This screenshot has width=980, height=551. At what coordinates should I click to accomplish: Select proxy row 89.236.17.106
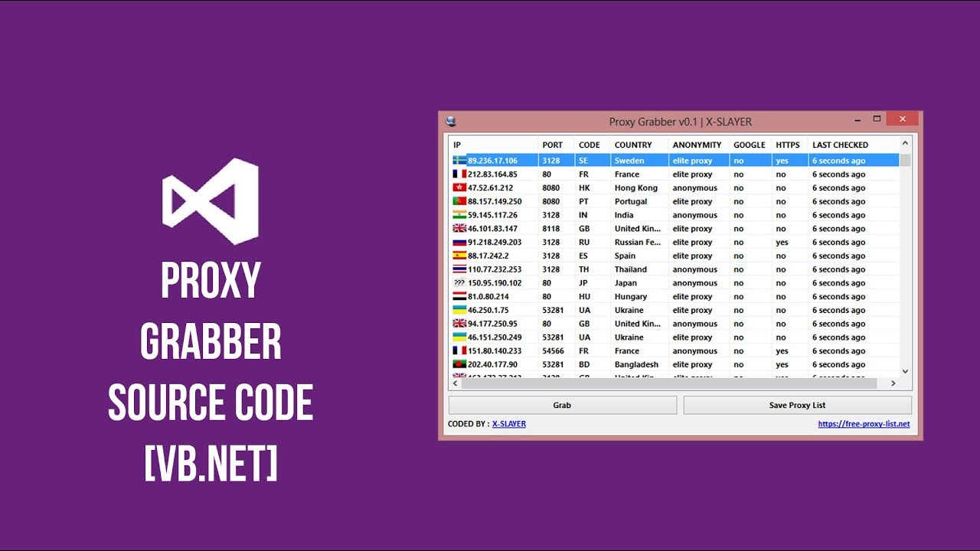pyautogui.click(x=675, y=161)
